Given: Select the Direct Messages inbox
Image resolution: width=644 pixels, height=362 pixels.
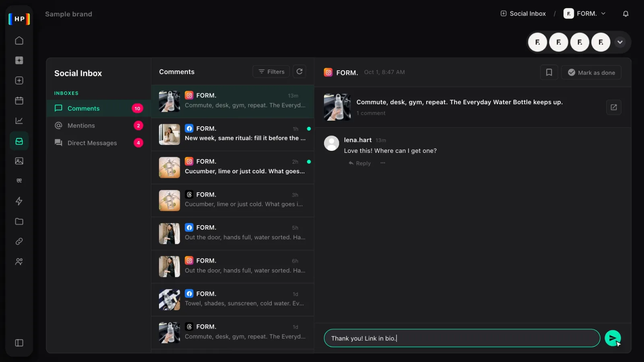Looking at the screenshot, I should [x=99, y=143].
